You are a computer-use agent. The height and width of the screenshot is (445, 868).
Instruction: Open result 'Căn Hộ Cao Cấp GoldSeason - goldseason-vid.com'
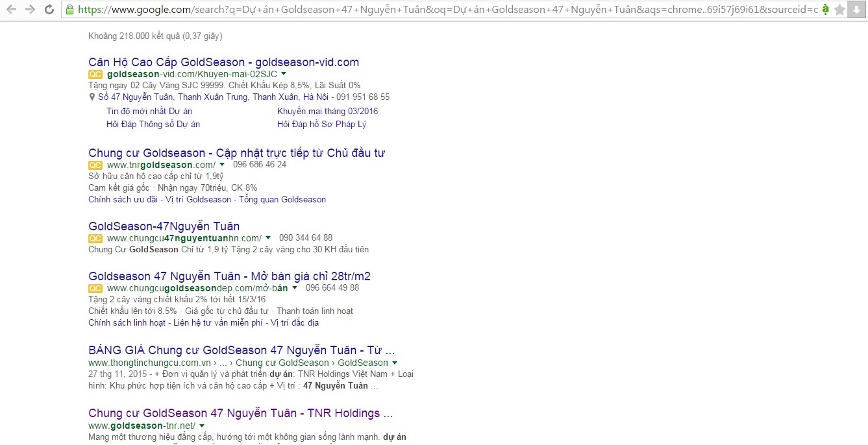tap(223, 62)
